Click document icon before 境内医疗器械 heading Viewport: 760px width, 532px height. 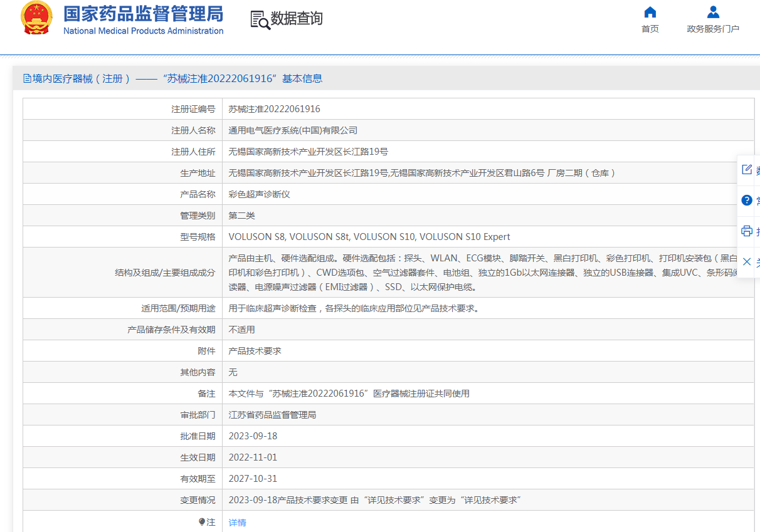(x=27, y=78)
